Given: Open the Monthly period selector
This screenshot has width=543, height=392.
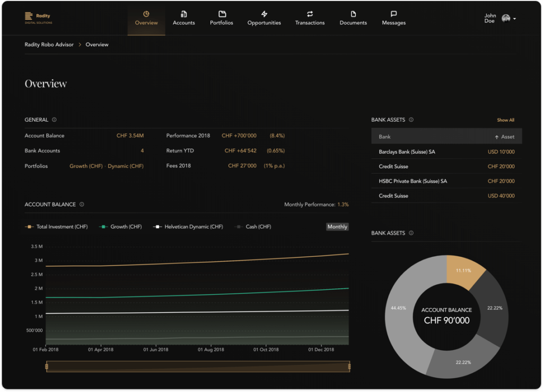Looking at the screenshot, I should (337, 227).
